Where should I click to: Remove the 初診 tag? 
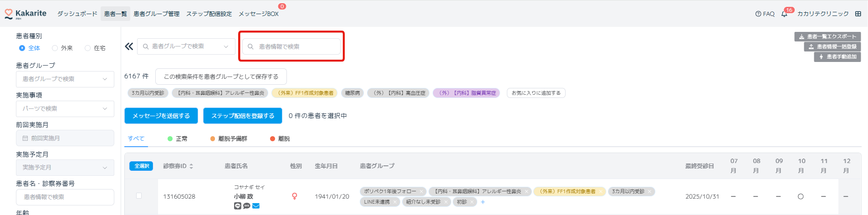472,202
